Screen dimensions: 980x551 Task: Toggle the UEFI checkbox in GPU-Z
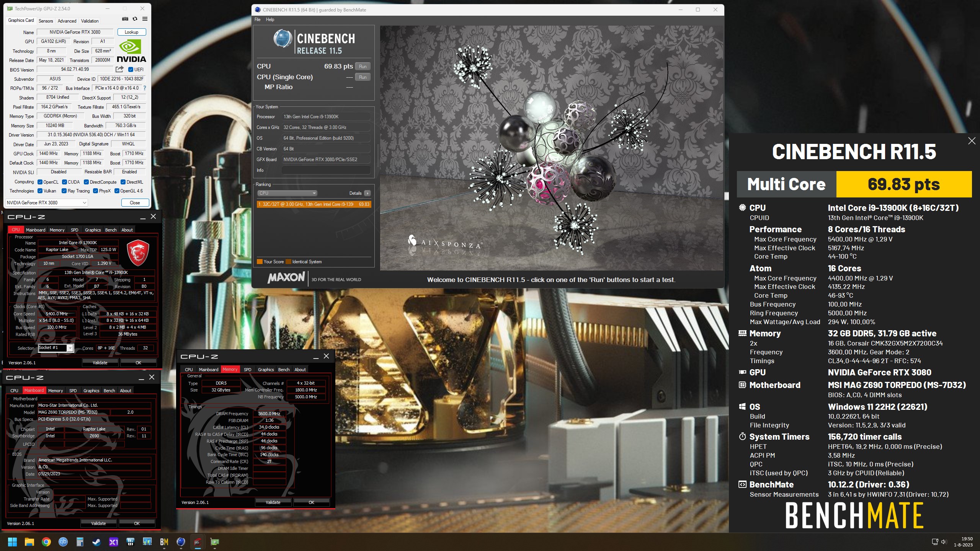pyautogui.click(x=131, y=69)
